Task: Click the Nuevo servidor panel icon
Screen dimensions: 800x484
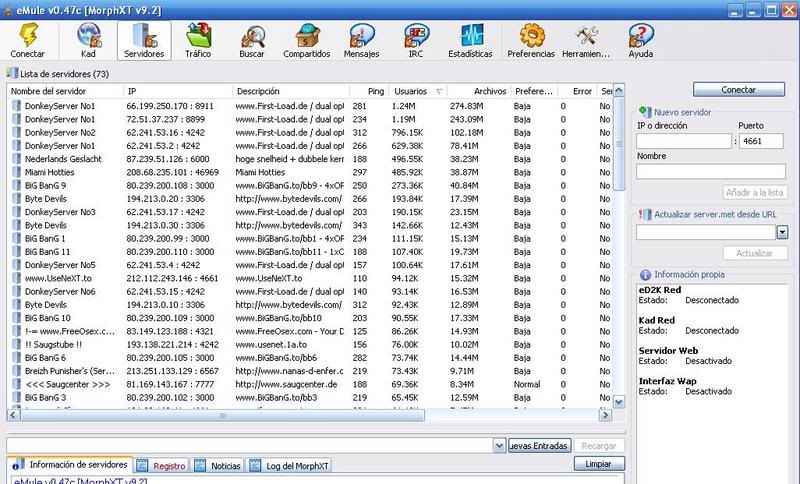Action: tap(645, 112)
